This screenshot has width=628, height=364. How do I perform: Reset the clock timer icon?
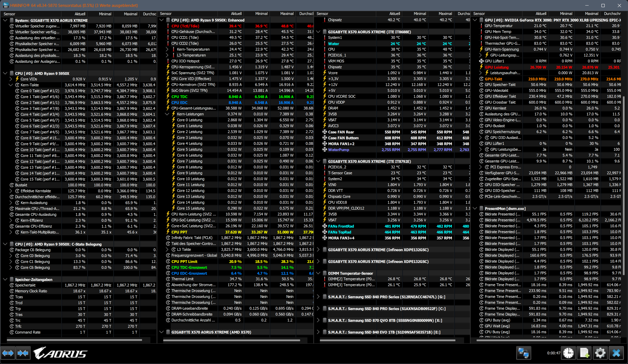tap(568, 353)
